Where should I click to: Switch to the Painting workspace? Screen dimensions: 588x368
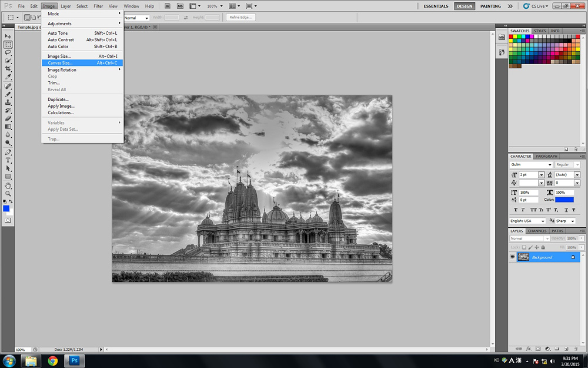coord(490,6)
